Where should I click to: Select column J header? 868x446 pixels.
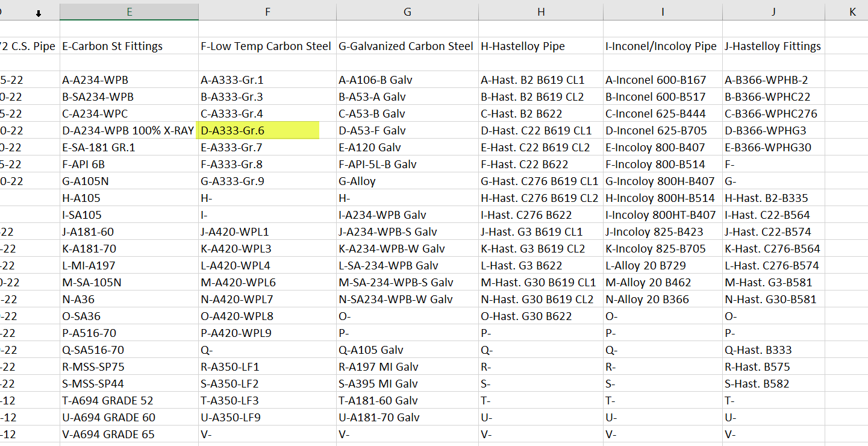click(x=773, y=11)
